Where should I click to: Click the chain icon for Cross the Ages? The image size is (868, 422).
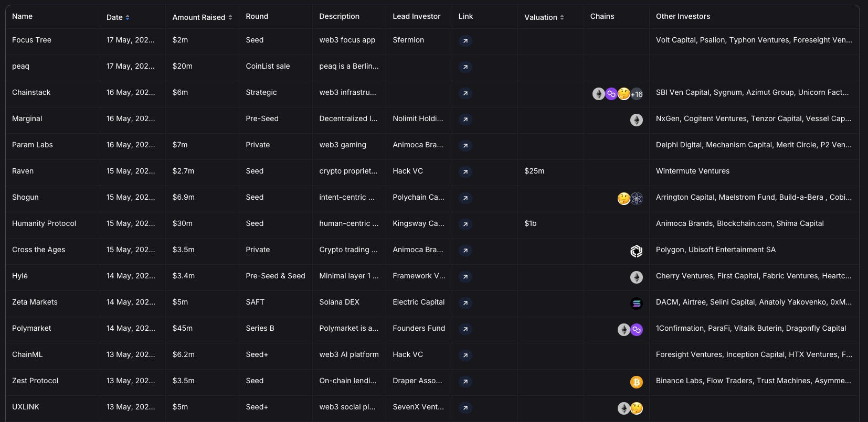click(637, 251)
